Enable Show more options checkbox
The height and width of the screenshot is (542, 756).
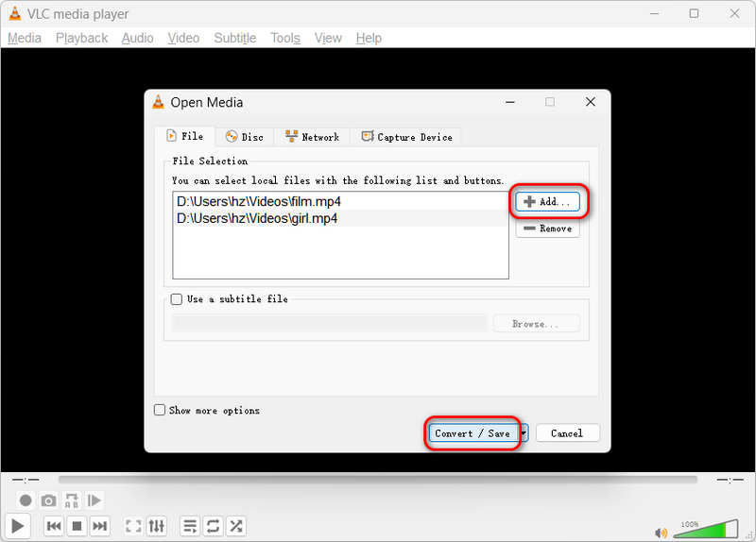159,410
